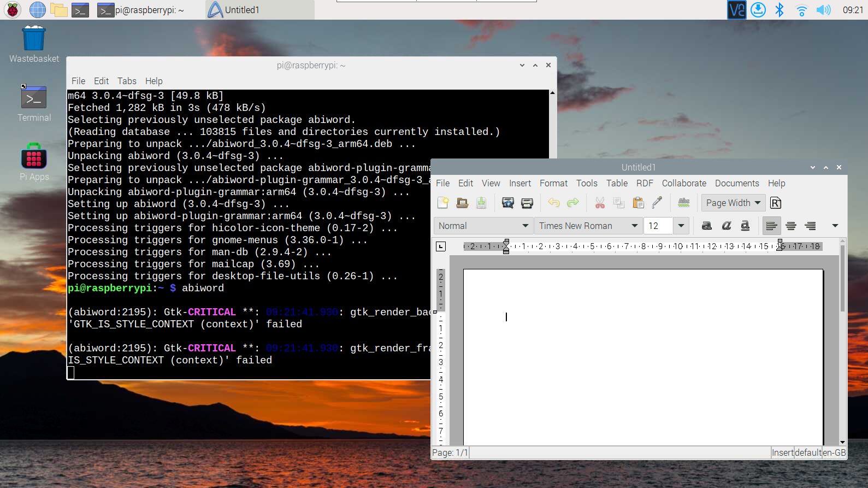868x488 pixels.
Task: Open AbiWord File menu
Action: pyautogui.click(x=443, y=183)
